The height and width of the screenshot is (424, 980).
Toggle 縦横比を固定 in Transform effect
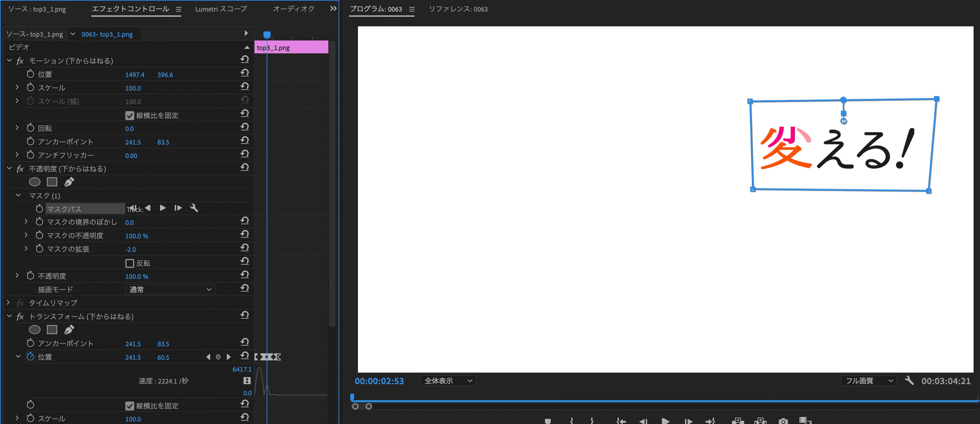(130, 406)
